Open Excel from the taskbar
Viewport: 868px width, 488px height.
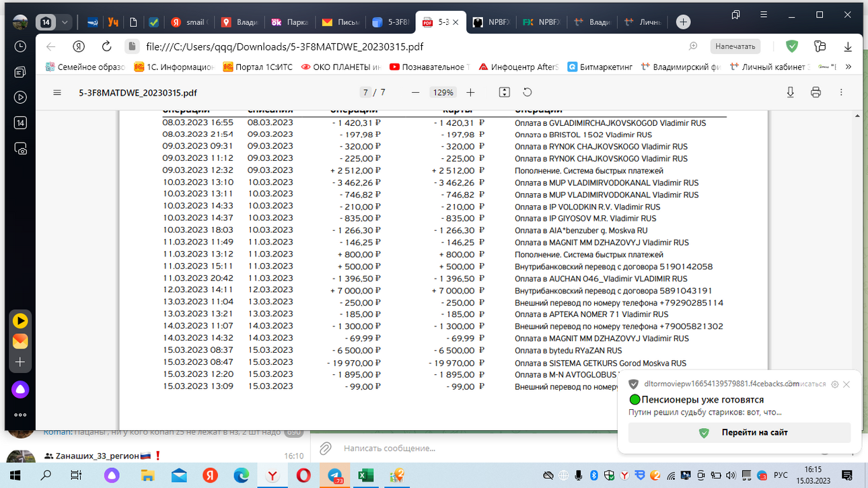pyautogui.click(x=365, y=475)
